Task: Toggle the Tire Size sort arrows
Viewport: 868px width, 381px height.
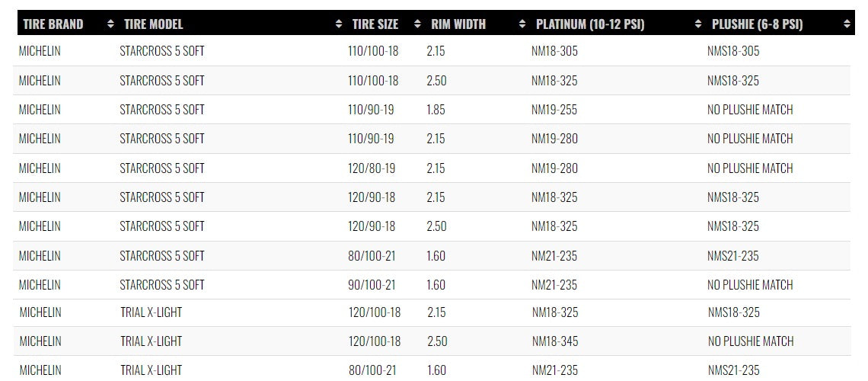Action: [417, 24]
